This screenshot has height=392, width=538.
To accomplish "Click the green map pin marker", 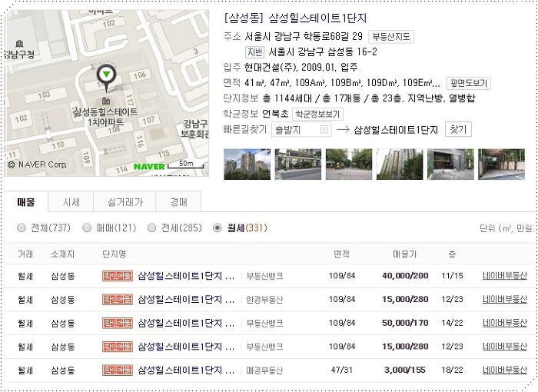I will (106, 77).
